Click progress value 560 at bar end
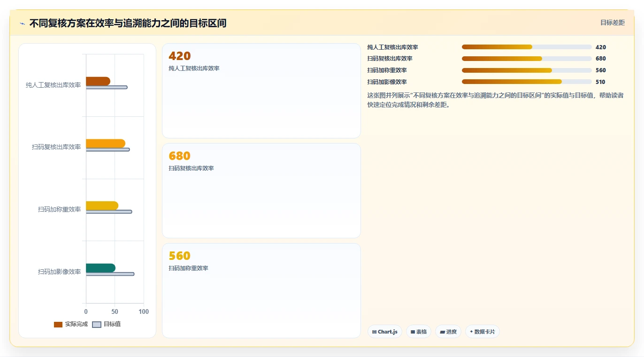Image resolution: width=644 pixels, height=357 pixels. coord(601,70)
